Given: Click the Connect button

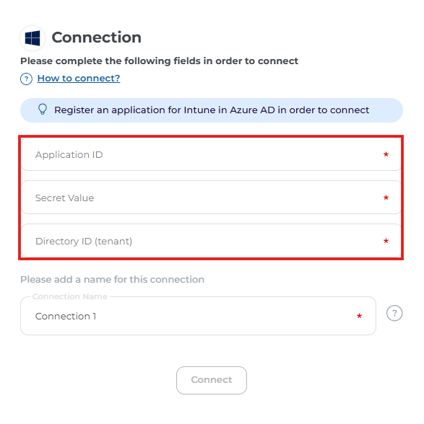Looking at the screenshot, I should pyautogui.click(x=211, y=380).
